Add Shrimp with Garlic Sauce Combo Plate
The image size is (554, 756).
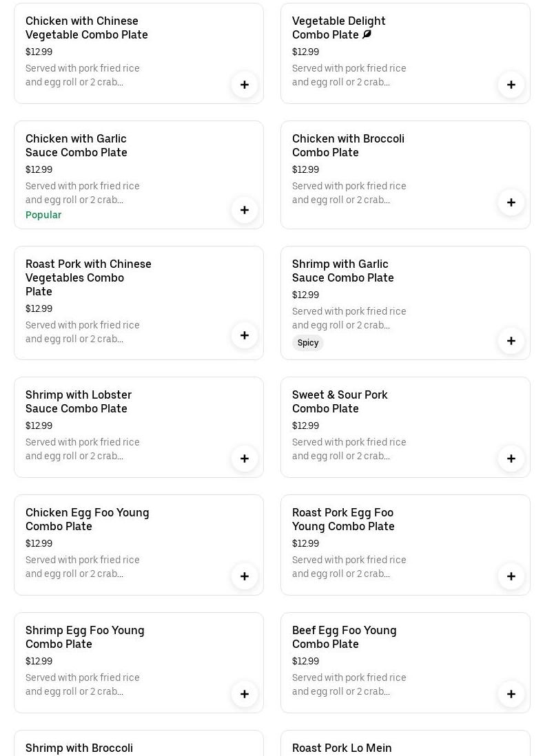click(511, 341)
